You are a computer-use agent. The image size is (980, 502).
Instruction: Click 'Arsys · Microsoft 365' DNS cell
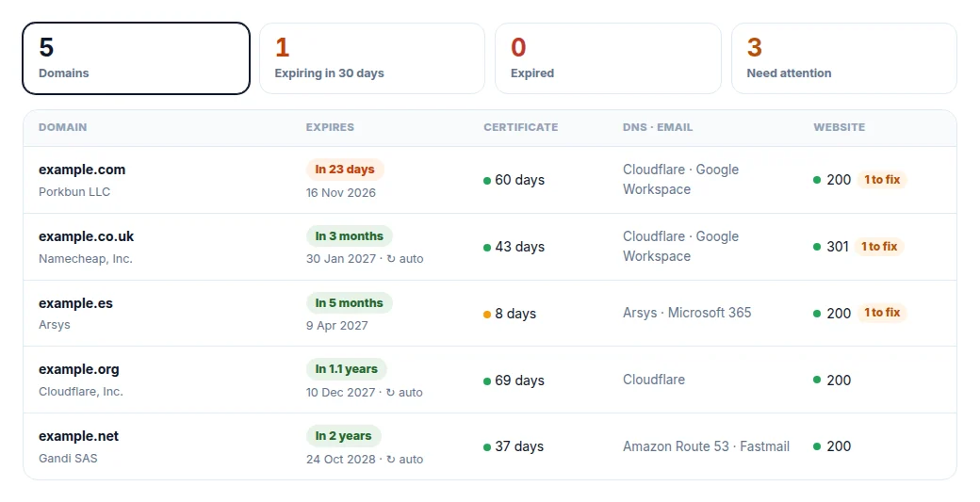(687, 313)
